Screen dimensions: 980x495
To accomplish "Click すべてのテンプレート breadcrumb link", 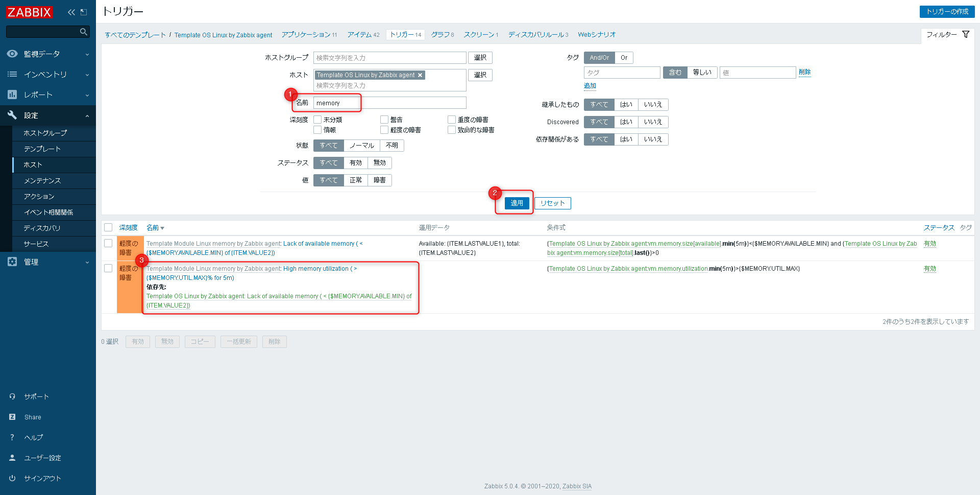I will point(135,35).
